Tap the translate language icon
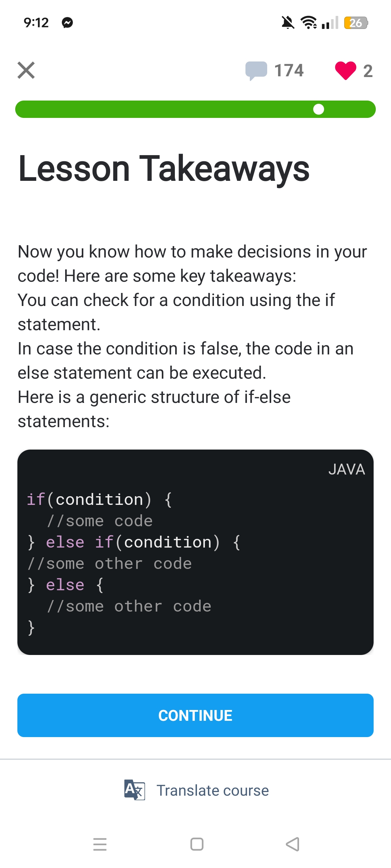Image resolution: width=391 pixels, height=868 pixels. click(x=134, y=790)
